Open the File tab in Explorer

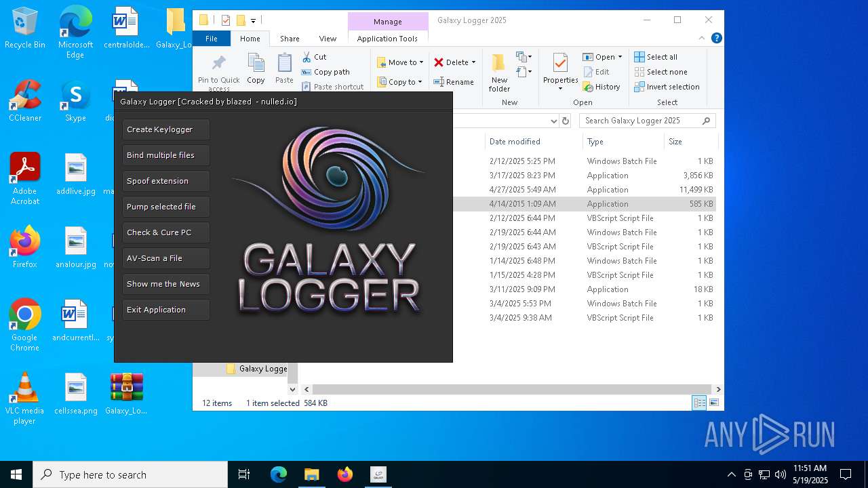tap(212, 39)
